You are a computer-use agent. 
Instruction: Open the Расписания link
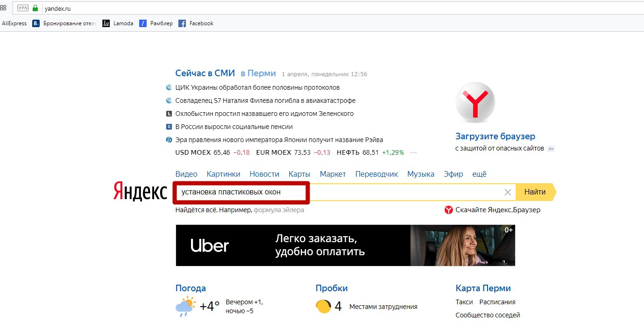tap(497, 302)
